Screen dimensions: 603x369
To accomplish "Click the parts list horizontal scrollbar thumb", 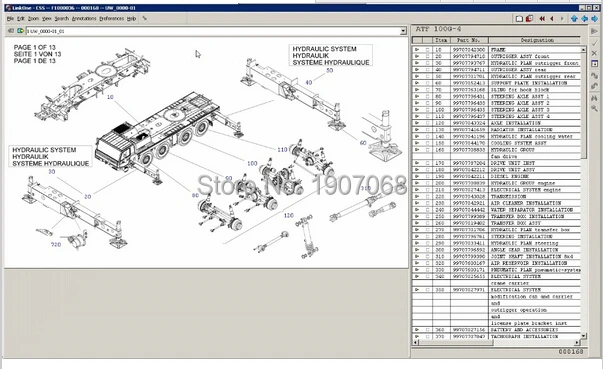I will (455, 342).
